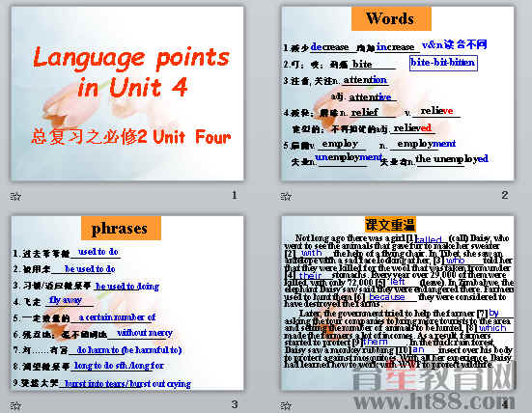Click slide number 2 label
The width and height of the screenshot is (532, 413).
click(505, 195)
